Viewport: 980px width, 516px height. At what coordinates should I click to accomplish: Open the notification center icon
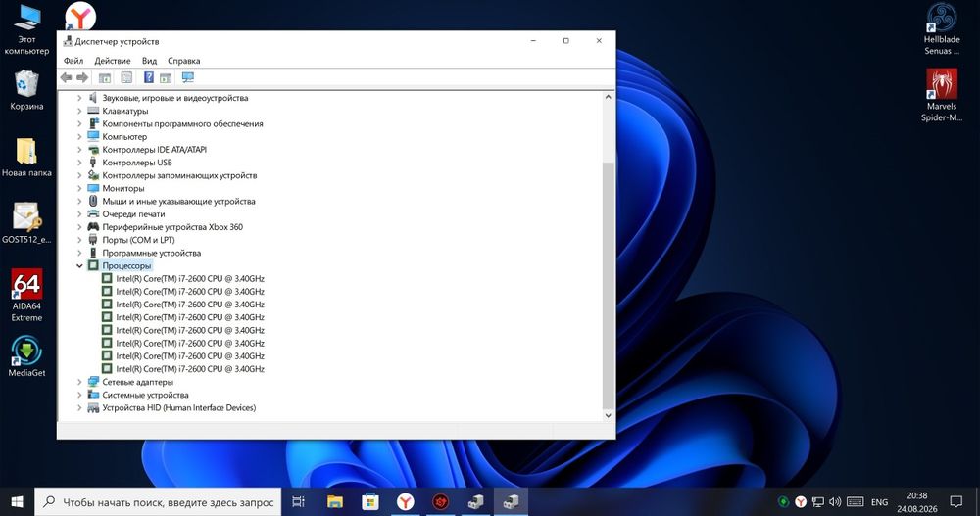[955, 501]
